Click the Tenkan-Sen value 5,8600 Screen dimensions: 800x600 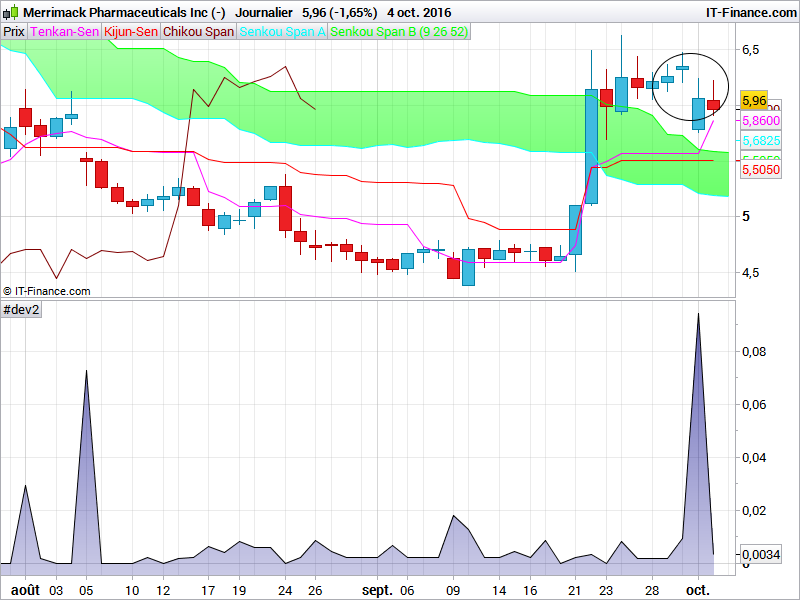[761, 121]
